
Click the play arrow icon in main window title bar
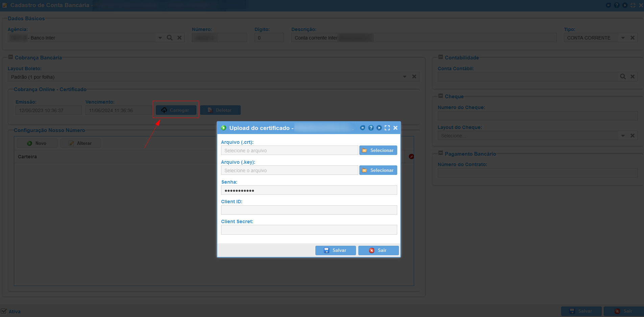pos(625,5)
